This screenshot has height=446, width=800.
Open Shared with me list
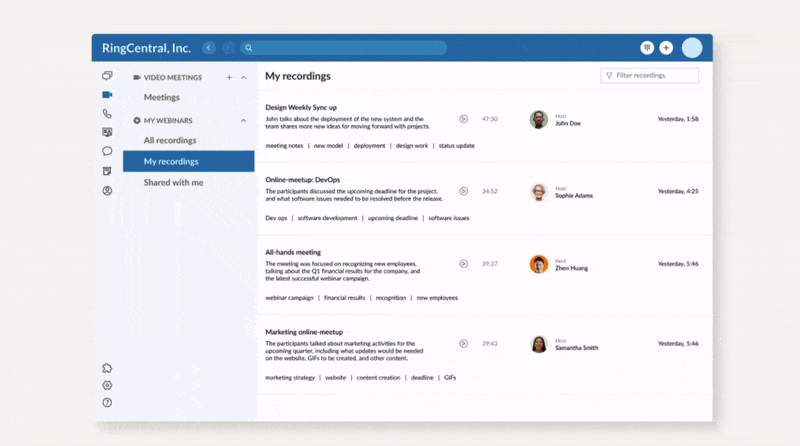(173, 182)
